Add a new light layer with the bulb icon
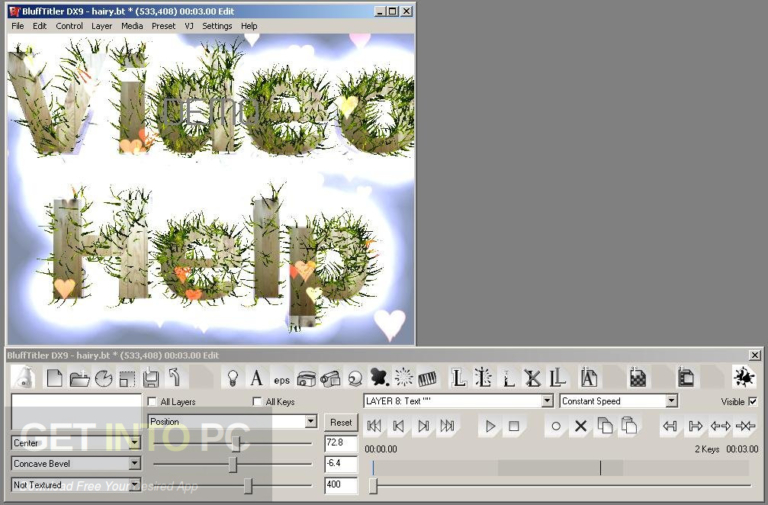 click(233, 378)
